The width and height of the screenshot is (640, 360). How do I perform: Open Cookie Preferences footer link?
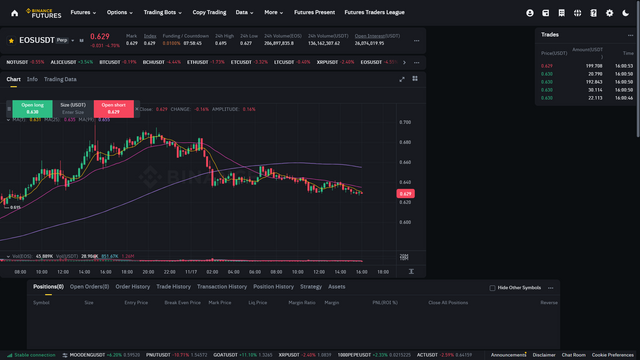tap(612, 355)
